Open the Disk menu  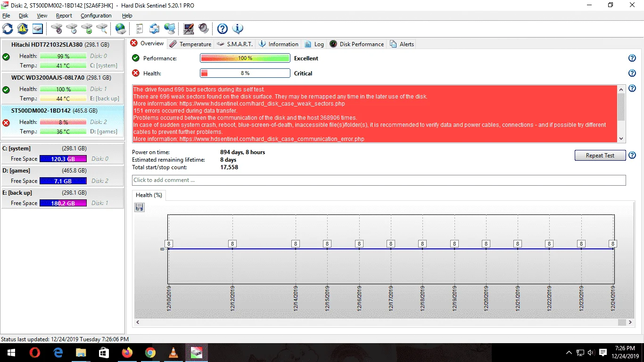coord(24,16)
